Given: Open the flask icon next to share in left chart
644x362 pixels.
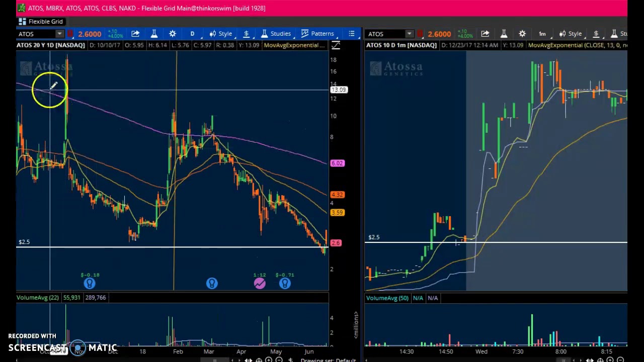Looking at the screenshot, I should coord(154,34).
